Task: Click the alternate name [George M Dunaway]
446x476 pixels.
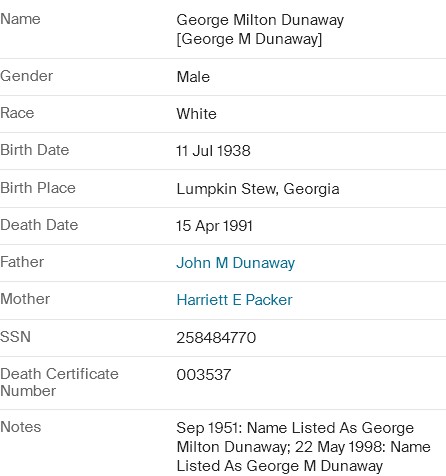Action: [249, 39]
